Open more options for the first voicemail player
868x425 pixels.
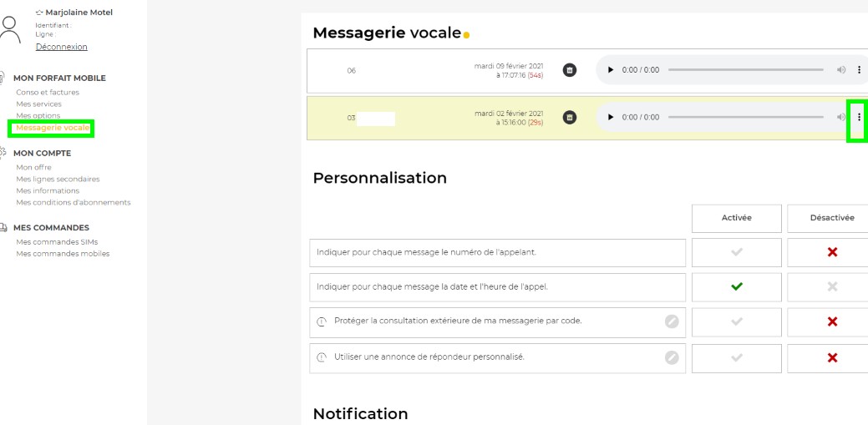859,70
